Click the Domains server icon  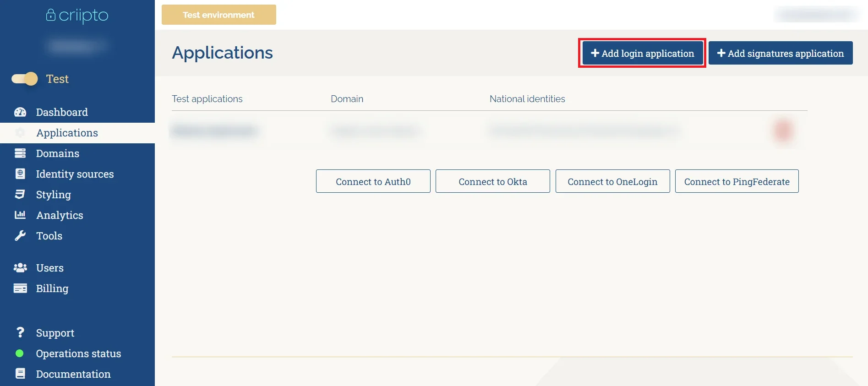pos(20,153)
